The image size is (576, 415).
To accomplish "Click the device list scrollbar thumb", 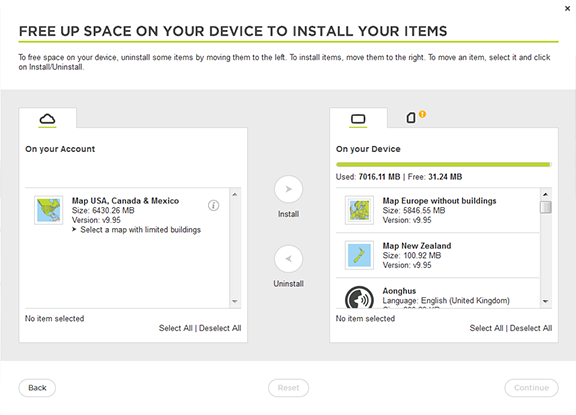I will pyautogui.click(x=546, y=207).
